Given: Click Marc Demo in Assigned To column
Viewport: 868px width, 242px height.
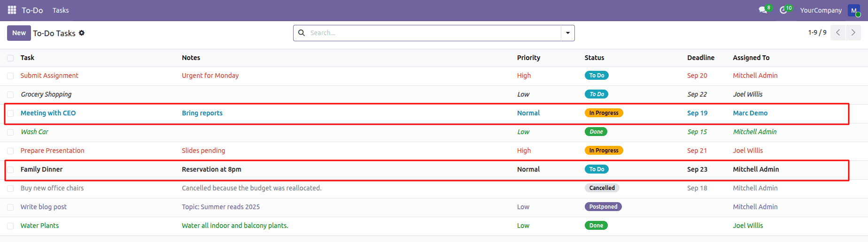Looking at the screenshot, I should [x=750, y=113].
